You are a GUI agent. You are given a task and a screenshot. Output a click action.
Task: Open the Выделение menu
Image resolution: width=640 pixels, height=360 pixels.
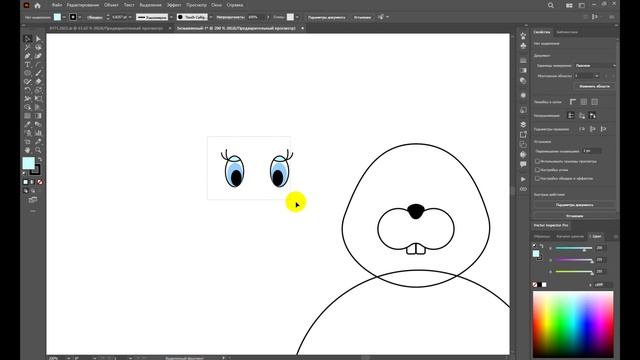tap(150, 5)
